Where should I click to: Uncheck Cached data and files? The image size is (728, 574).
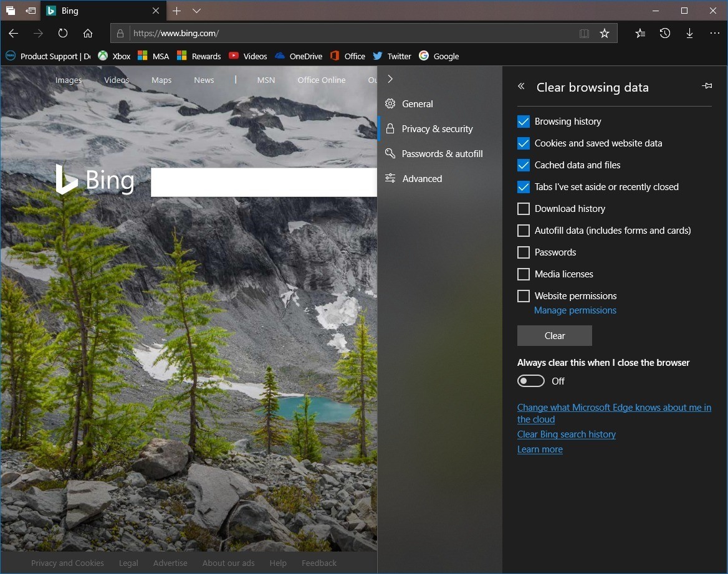[524, 165]
